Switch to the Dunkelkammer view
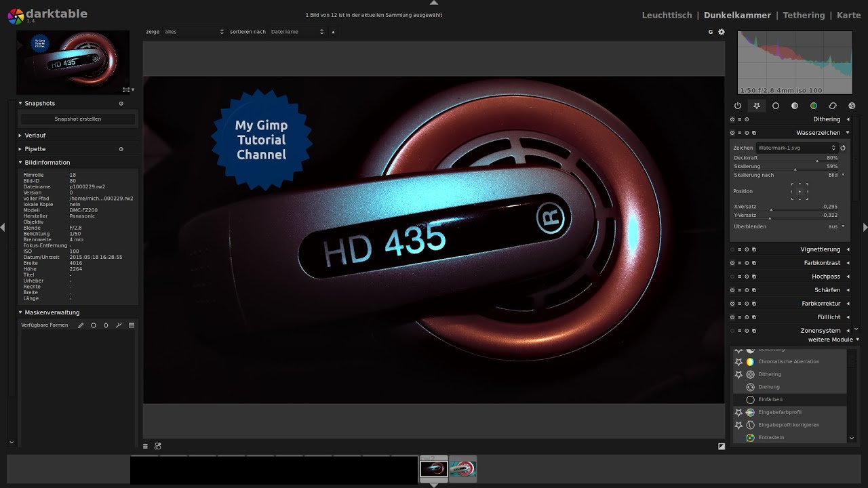The image size is (868, 488). pyautogui.click(x=737, y=15)
